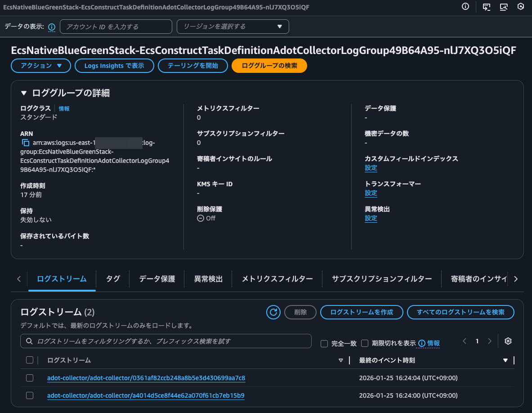This screenshot has width=532, height=413.
Task: Refresh the log streams list
Action: pos(273,312)
